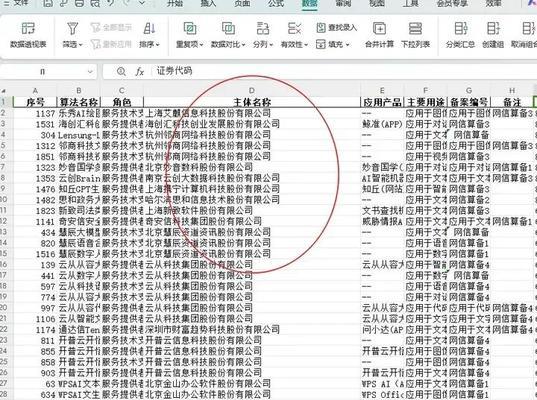The image size is (537, 400).
Task: Select the 主体名称 header cell
Action: (x=252, y=102)
